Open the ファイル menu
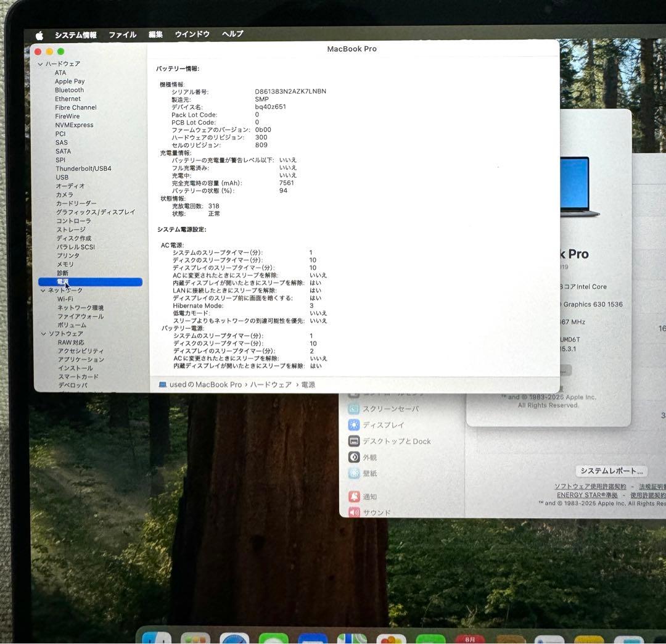 coord(122,35)
